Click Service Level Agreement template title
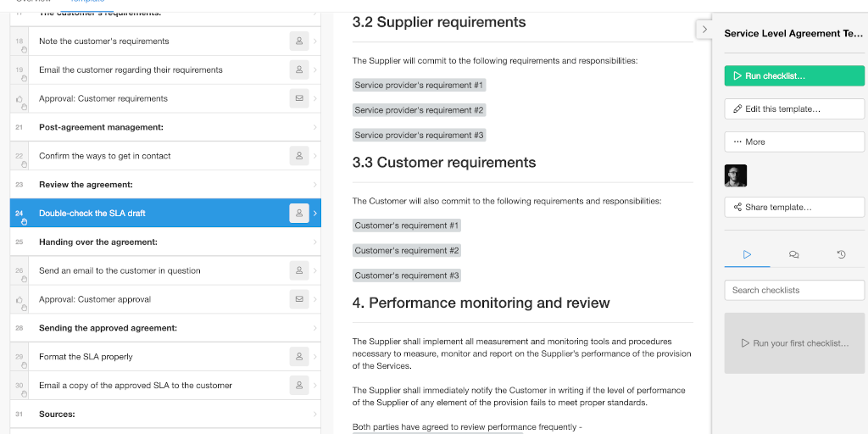Screen dimensions: 868x434 (x=793, y=33)
